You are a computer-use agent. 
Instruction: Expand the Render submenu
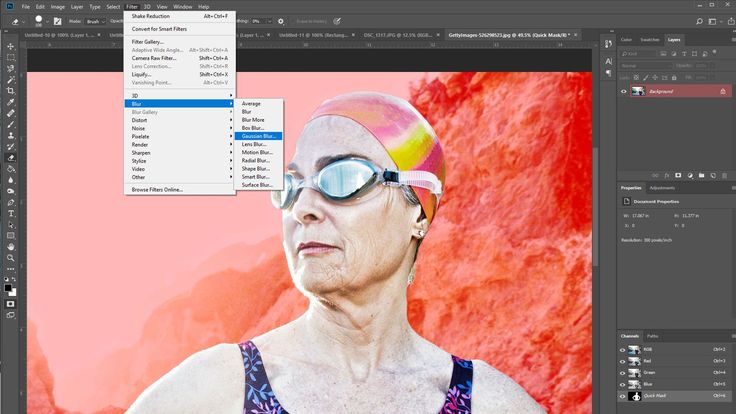[x=179, y=145]
